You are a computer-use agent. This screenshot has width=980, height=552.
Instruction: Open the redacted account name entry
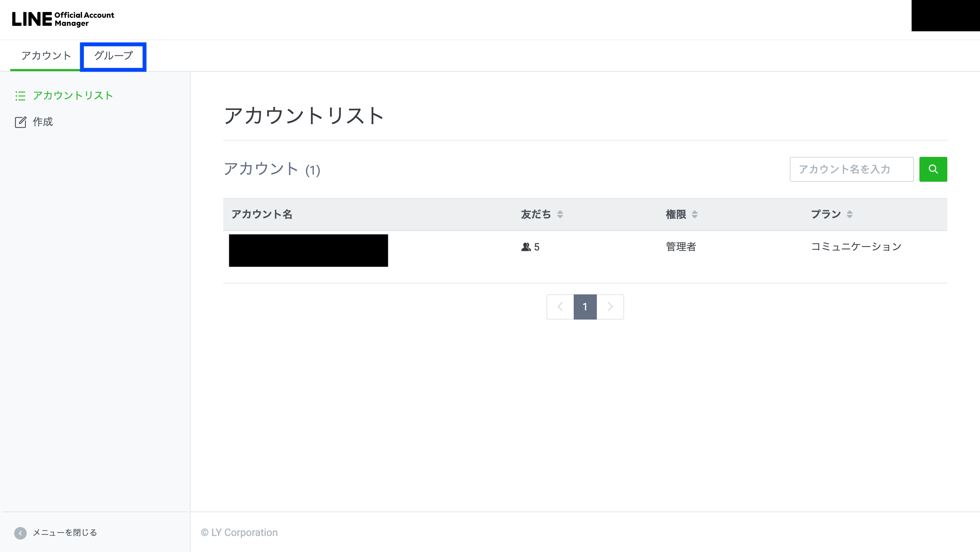(x=308, y=250)
